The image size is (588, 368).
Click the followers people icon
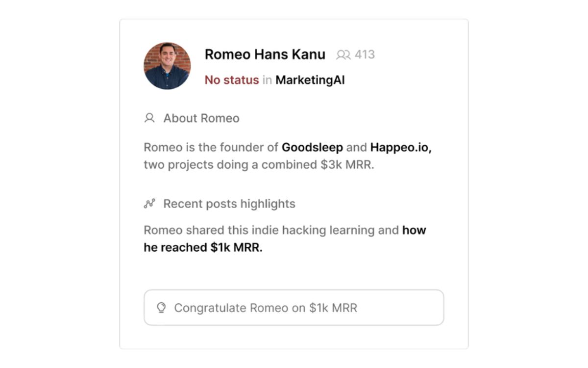(343, 55)
